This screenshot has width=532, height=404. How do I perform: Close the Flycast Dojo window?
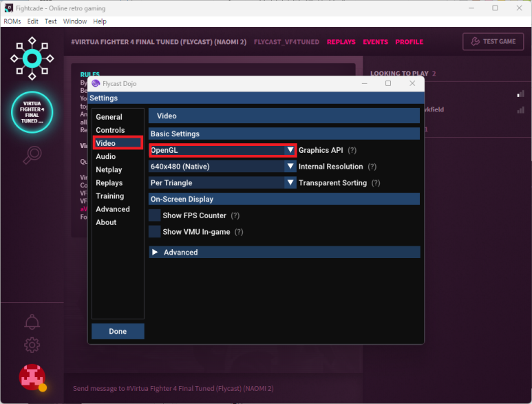(412, 83)
